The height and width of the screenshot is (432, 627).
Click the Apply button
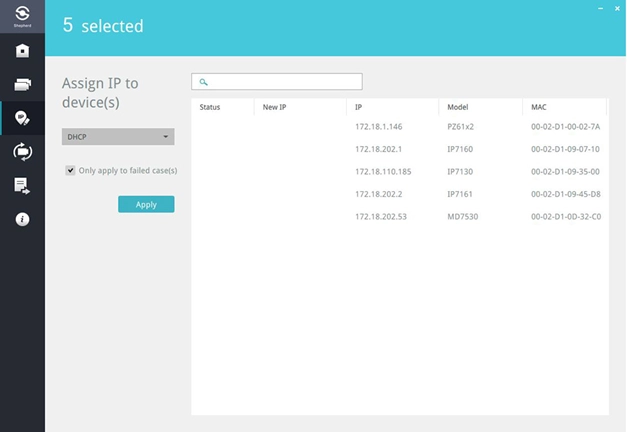click(146, 204)
